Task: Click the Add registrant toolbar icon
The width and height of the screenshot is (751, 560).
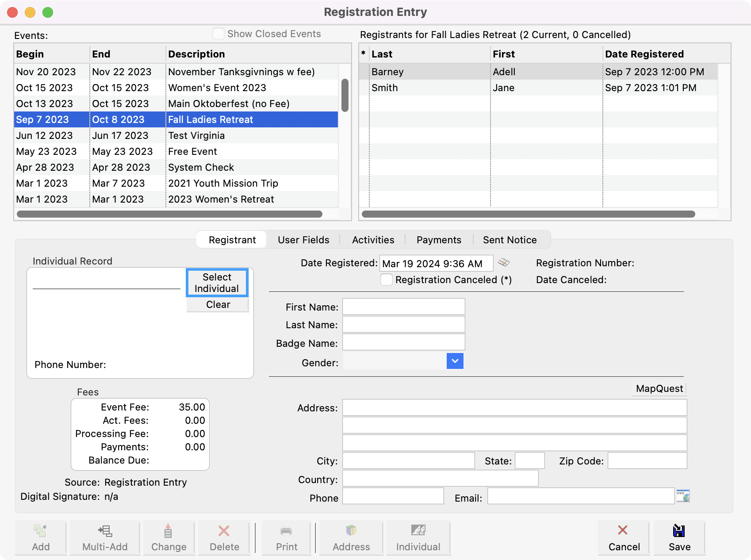Action: click(x=41, y=531)
